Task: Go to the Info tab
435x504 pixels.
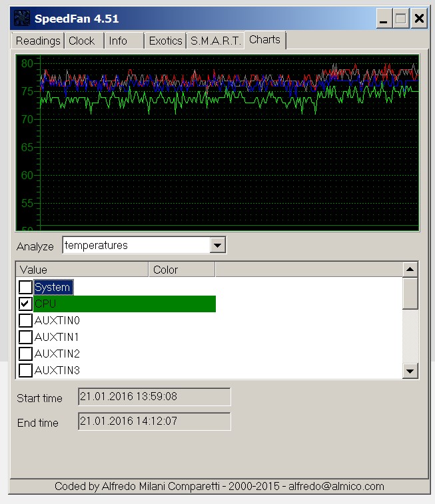Action: pos(124,41)
